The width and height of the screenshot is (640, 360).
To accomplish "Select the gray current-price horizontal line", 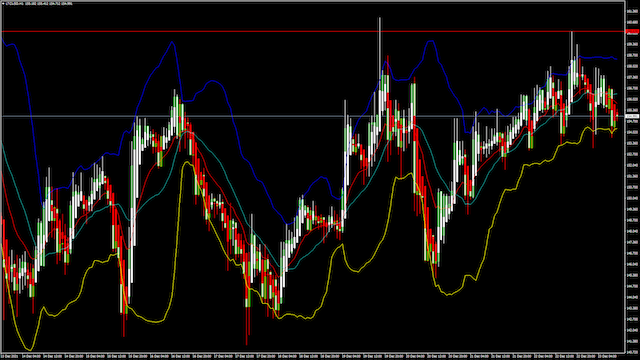I will (313, 116).
